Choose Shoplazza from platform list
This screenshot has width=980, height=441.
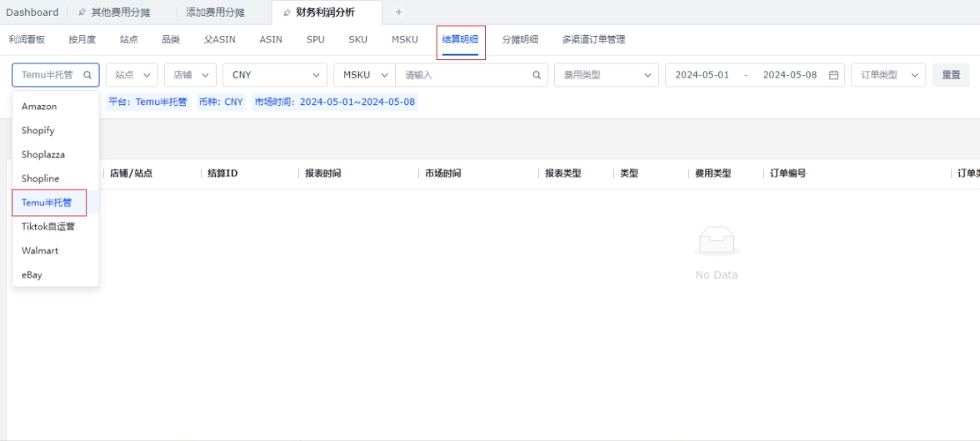56,154
